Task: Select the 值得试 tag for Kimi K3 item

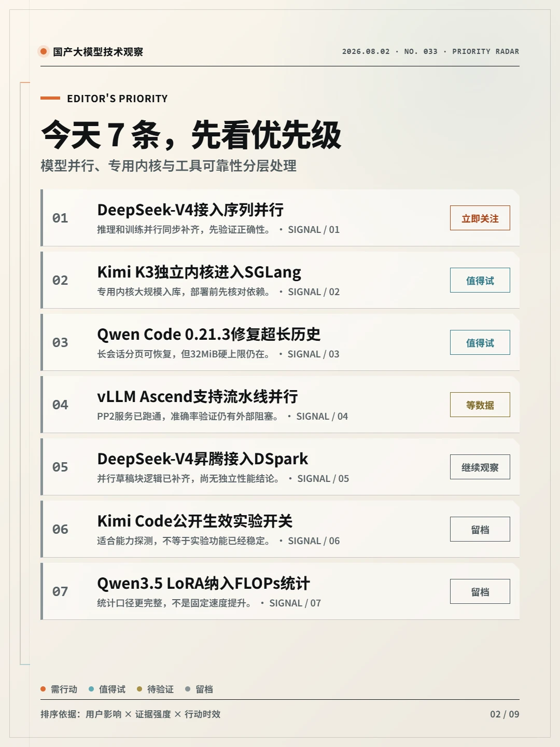Action: click(480, 280)
